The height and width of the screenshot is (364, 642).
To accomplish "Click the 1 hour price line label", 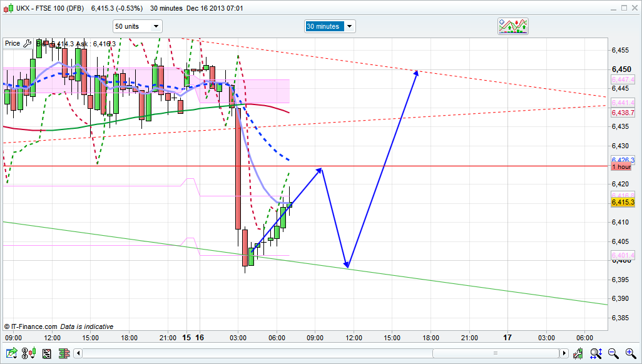I will tap(621, 167).
